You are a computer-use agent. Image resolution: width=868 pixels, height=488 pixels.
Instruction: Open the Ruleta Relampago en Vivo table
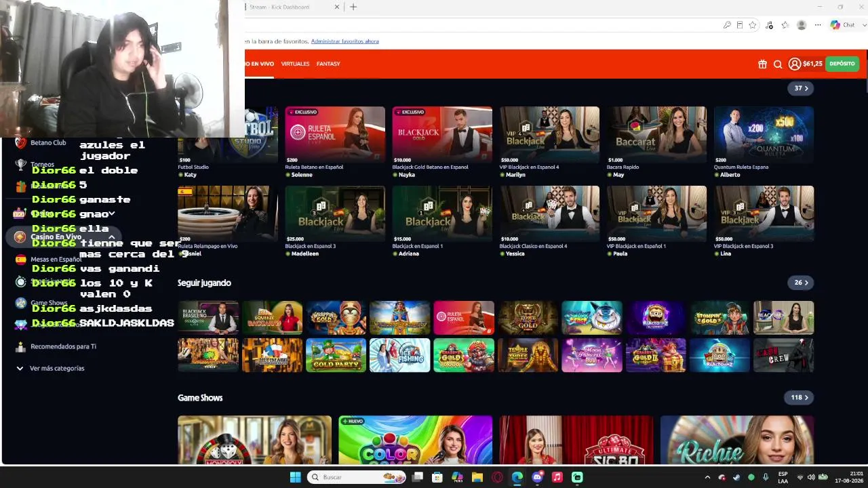pyautogui.click(x=228, y=214)
